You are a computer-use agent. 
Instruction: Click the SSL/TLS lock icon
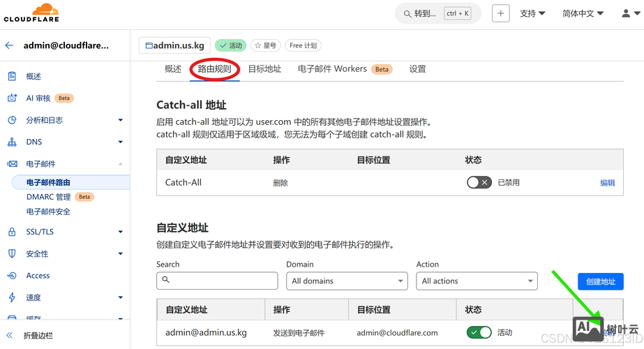12,232
